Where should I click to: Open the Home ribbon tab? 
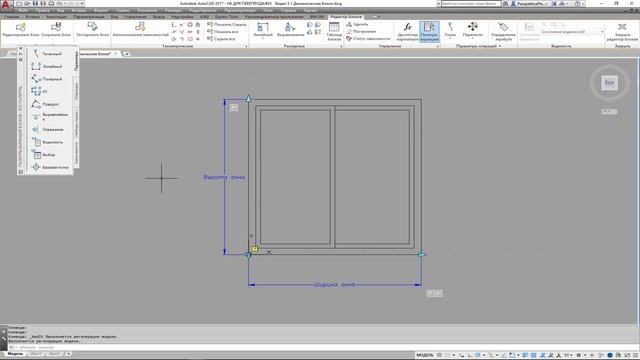(x=11, y=17)
